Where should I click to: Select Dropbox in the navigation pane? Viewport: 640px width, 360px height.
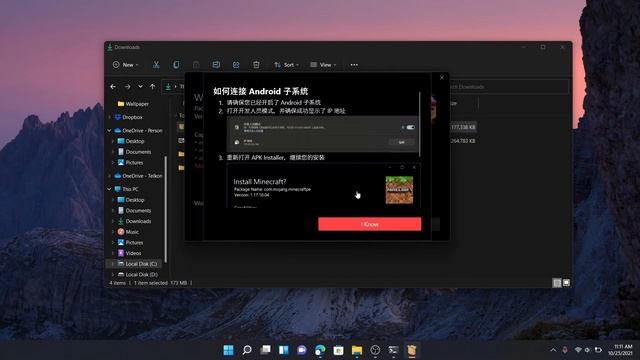click(x=129, y=117)
